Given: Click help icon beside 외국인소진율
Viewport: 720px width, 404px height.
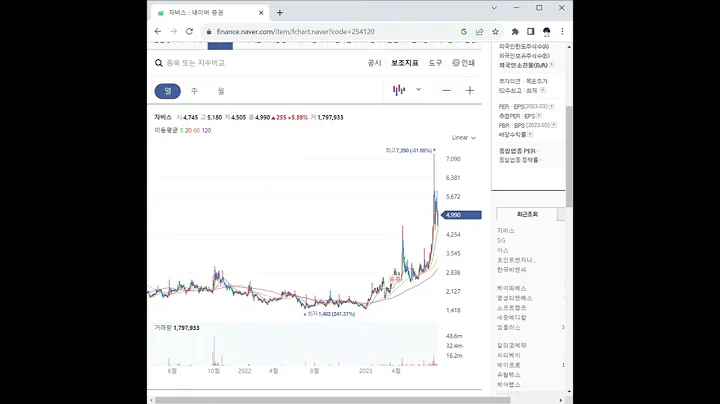Looking at the screenshot, I should [551, 65].
